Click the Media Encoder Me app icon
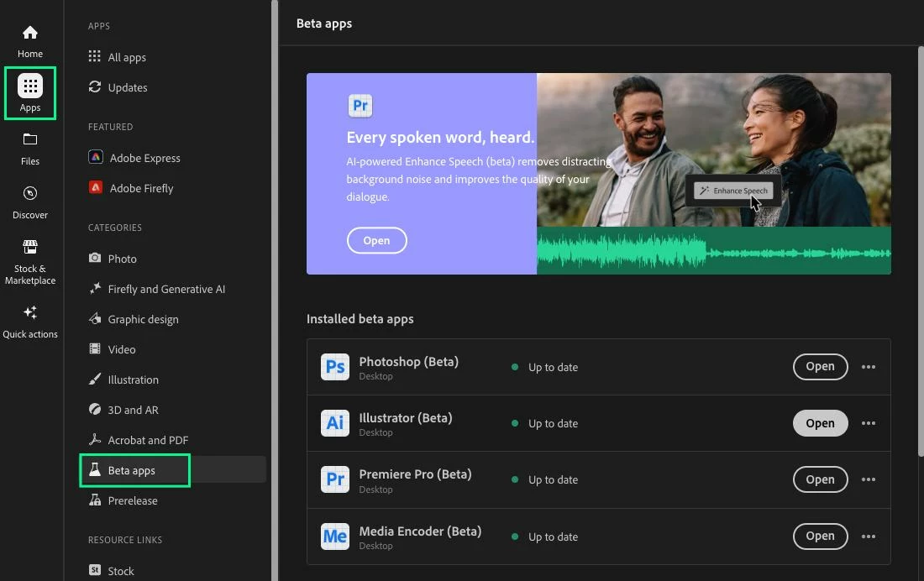Screen dimensions: 924x581 click(x=334, y=537)
